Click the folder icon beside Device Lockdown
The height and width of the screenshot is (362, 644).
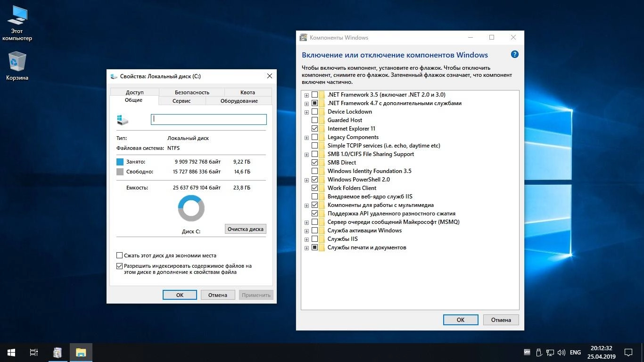(x=322, y=112)
